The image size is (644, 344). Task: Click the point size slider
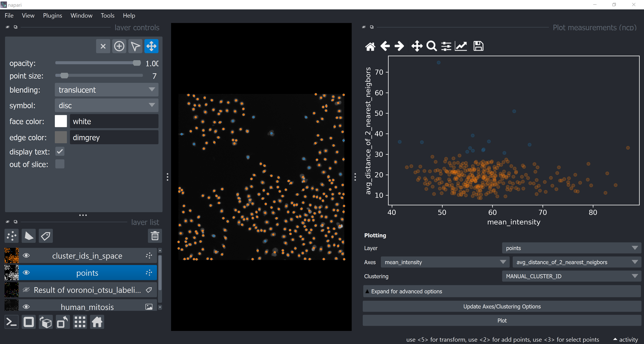pos(99,75)
